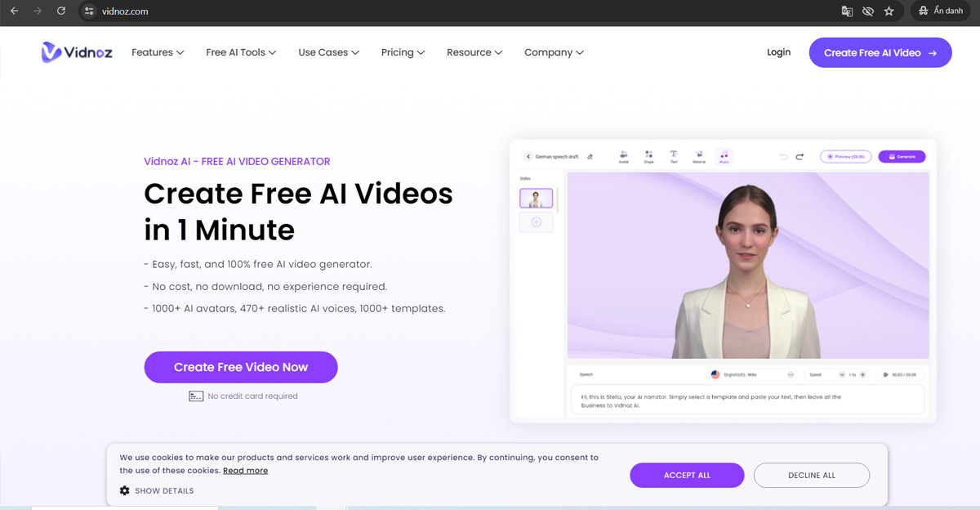
Task: Click the settings gear beside Show Details
Action: [x=125, y=490]
